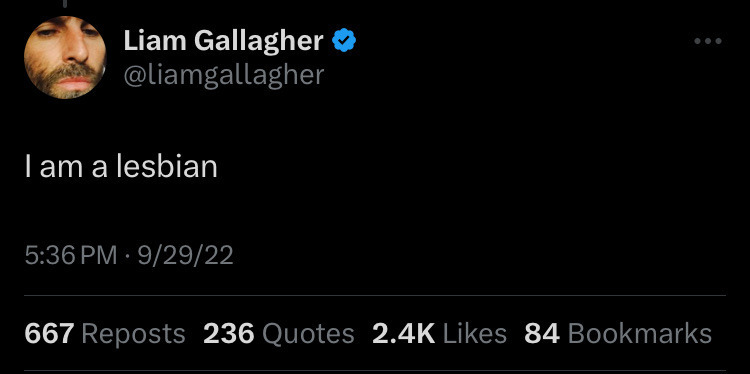
Task: Click the 2.4K like count number
Action: click(404, 333)
